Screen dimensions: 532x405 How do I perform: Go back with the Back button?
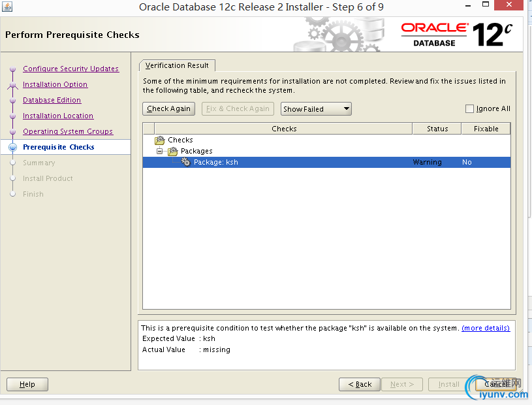(x=360, y=384)
